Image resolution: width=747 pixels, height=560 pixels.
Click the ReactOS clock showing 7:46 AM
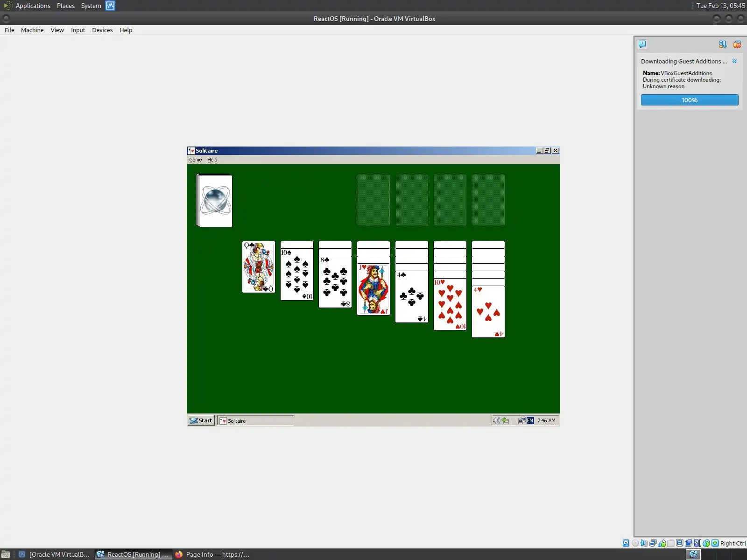[x=546, y=420]
